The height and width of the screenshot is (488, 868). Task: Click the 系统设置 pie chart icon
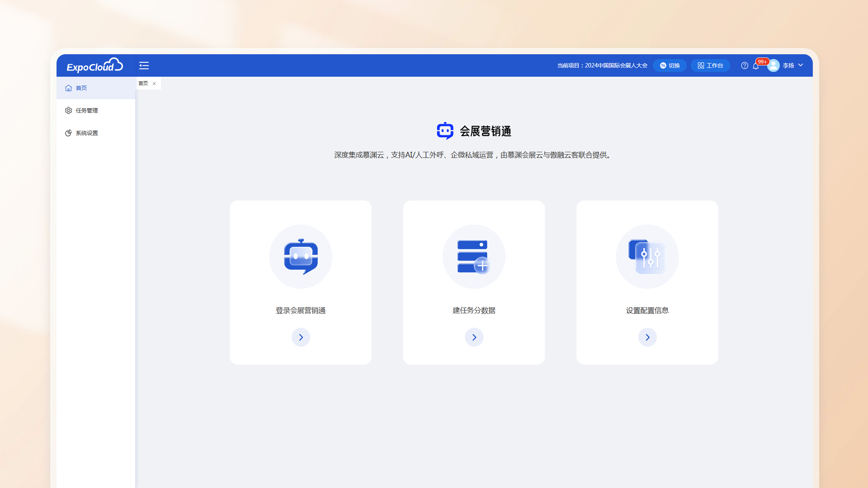[x=68, y=133]
